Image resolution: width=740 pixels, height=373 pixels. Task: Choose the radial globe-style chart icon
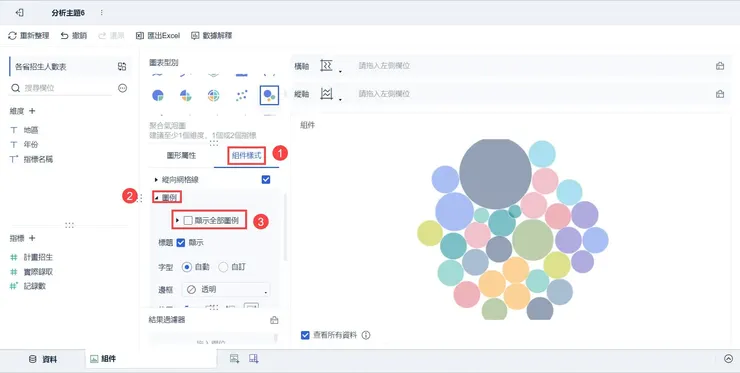[x=213, y=95]
